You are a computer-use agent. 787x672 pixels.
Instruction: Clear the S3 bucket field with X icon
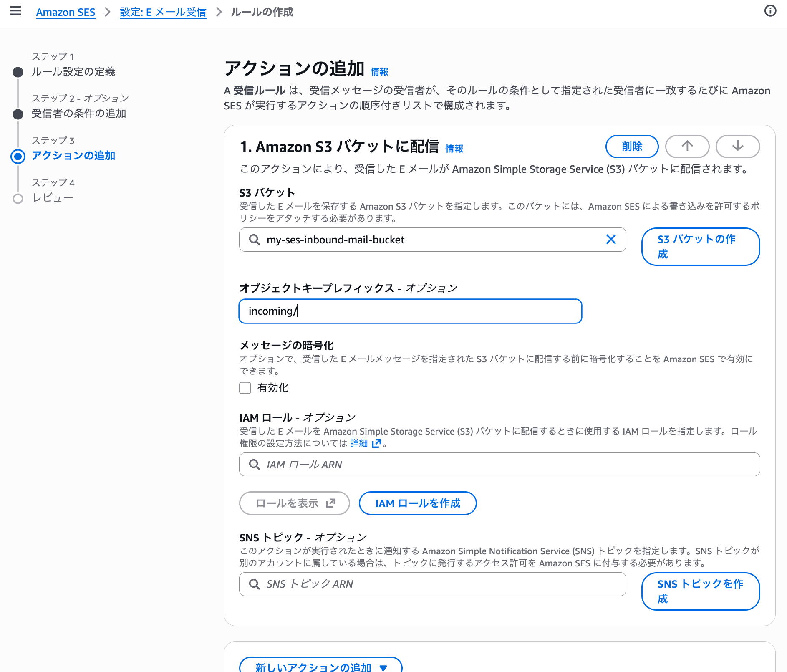611,239
